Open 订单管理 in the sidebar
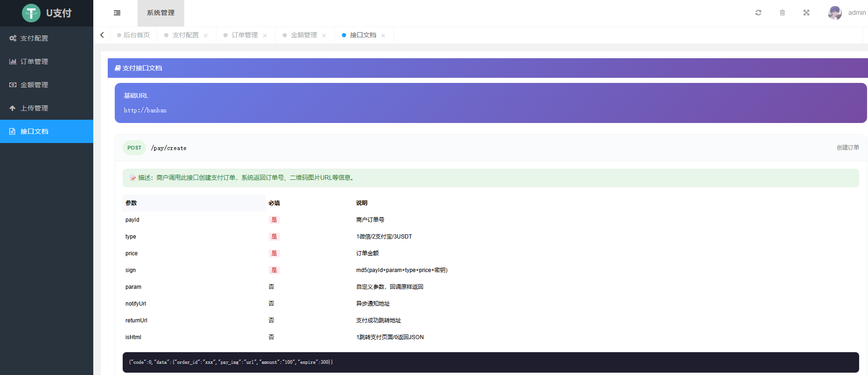This screenshot has width=868, height=375. pos(47,61)
